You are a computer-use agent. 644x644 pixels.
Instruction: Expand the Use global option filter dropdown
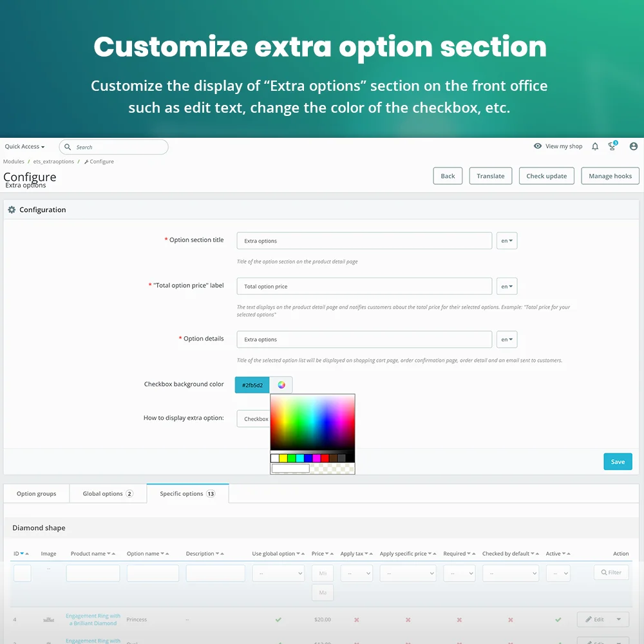click(x=278, y=573)
